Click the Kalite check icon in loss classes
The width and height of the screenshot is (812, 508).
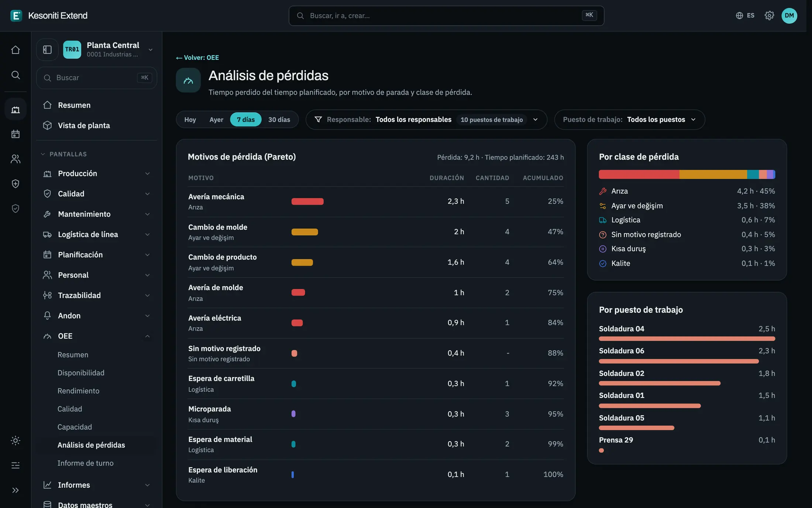point(603,263)
